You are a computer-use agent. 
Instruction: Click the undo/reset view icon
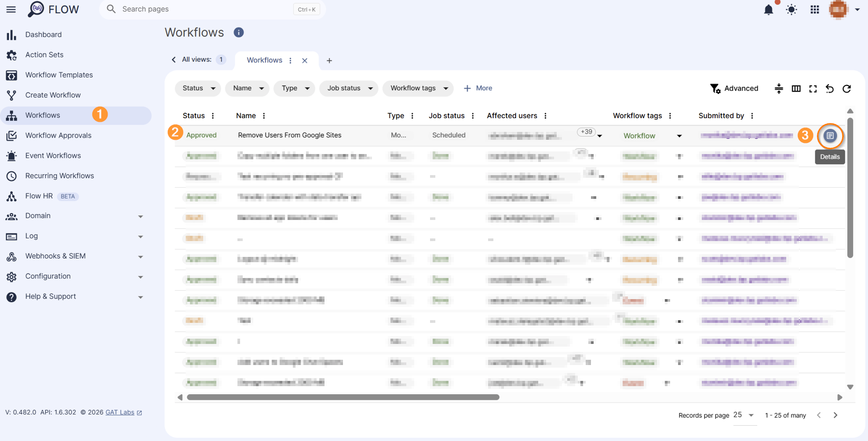(830, 89)
